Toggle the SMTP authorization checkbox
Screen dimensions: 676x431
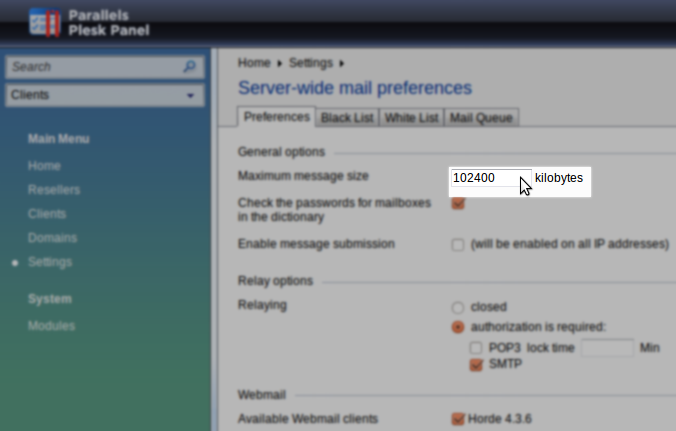(476, 365)
